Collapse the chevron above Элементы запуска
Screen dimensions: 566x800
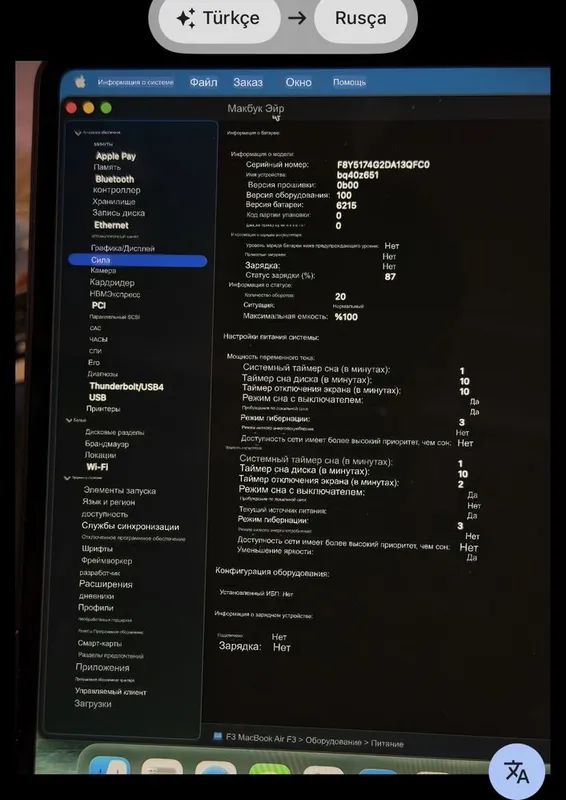[x=67, y=478]
